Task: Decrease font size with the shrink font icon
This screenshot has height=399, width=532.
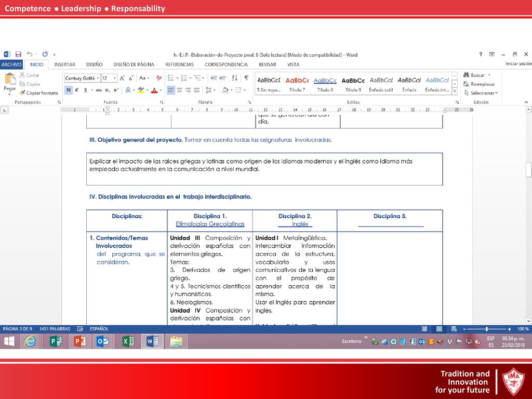Action: (131, 78)
